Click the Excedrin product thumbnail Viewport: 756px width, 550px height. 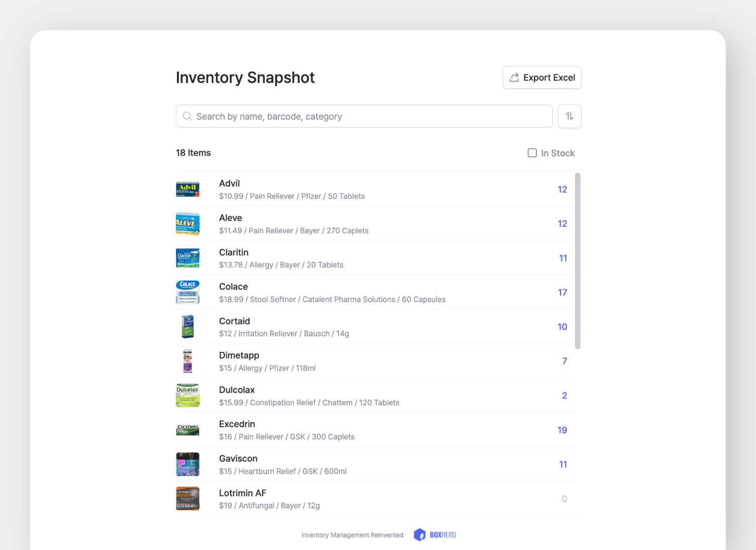[x=187, y=430]
